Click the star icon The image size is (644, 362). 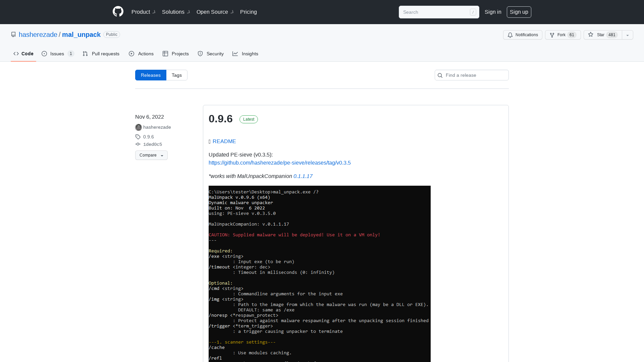(591, 35)
